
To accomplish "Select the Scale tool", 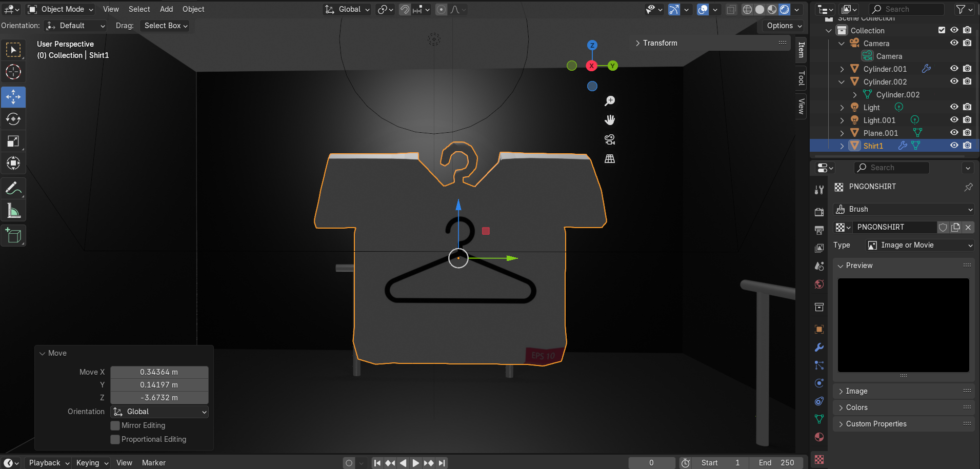I will [13, 141].
